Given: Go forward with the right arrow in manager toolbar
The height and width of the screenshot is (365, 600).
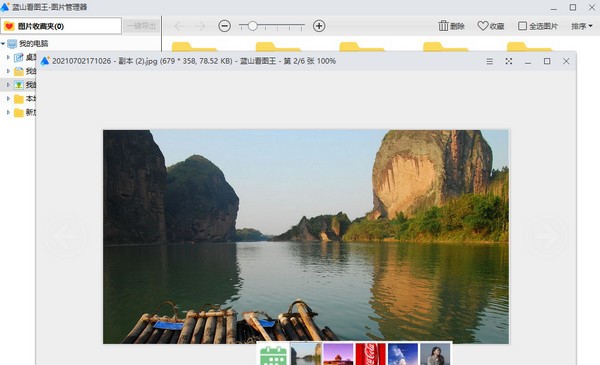Looking at the screenshot, I should pyautogui.click(x=199, y=26).
